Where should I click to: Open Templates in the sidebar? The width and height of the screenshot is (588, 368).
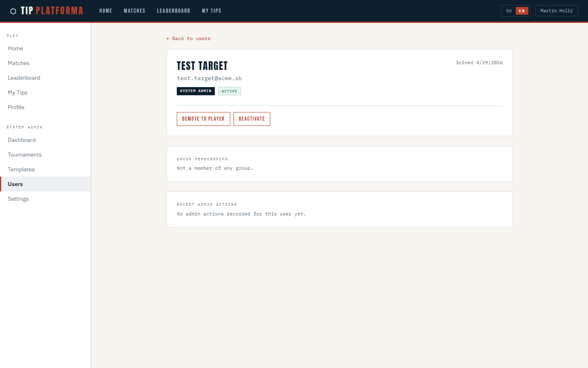pyautogui.click(x=21, y=169)
